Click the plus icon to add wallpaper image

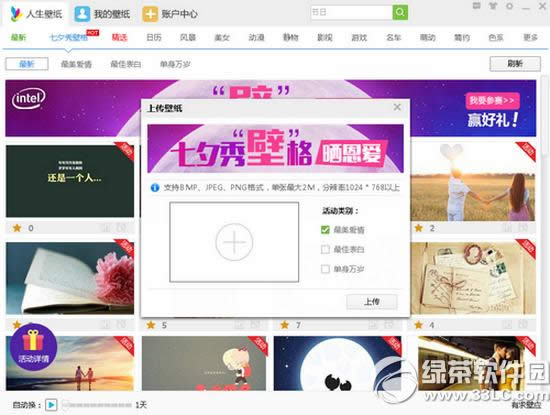[234, 242]
